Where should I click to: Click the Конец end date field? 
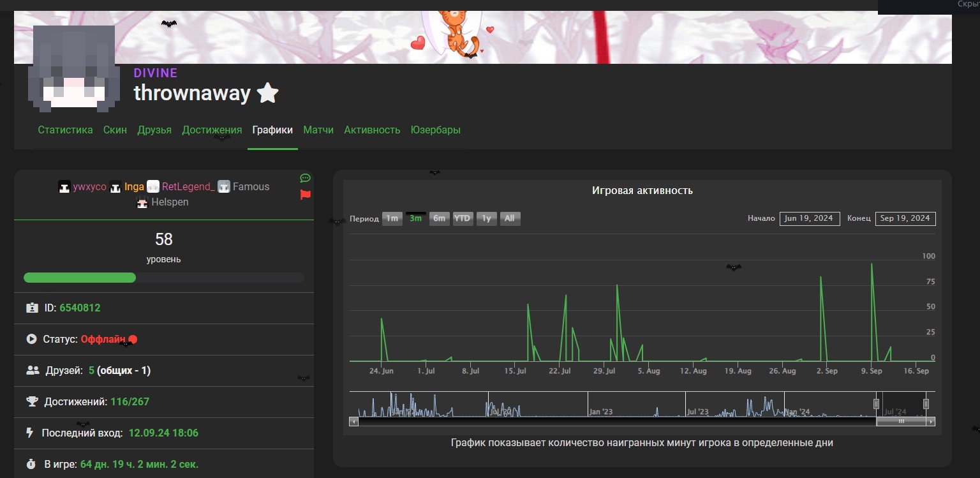pyautogui.click(x=905, y=218)
